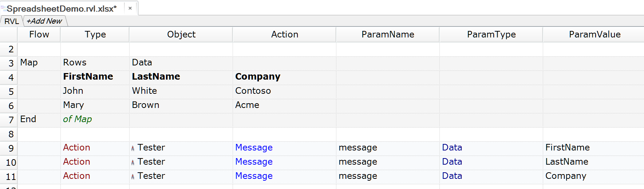Click the green 'of Map' cell

78,119
